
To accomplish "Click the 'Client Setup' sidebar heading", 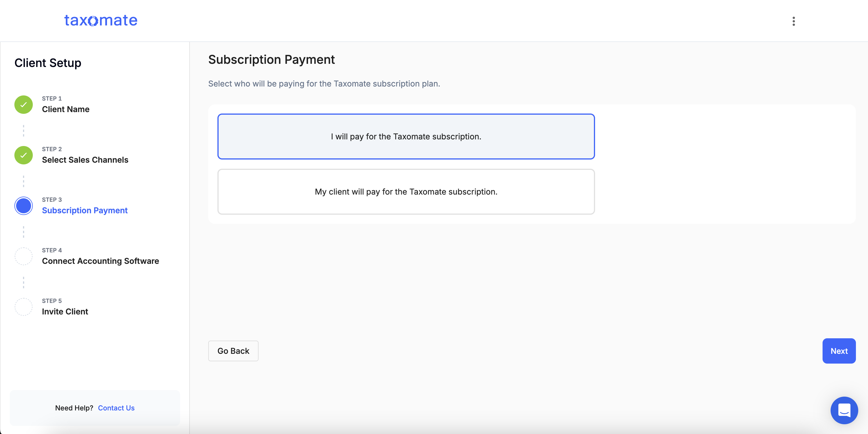I will 48,63.
